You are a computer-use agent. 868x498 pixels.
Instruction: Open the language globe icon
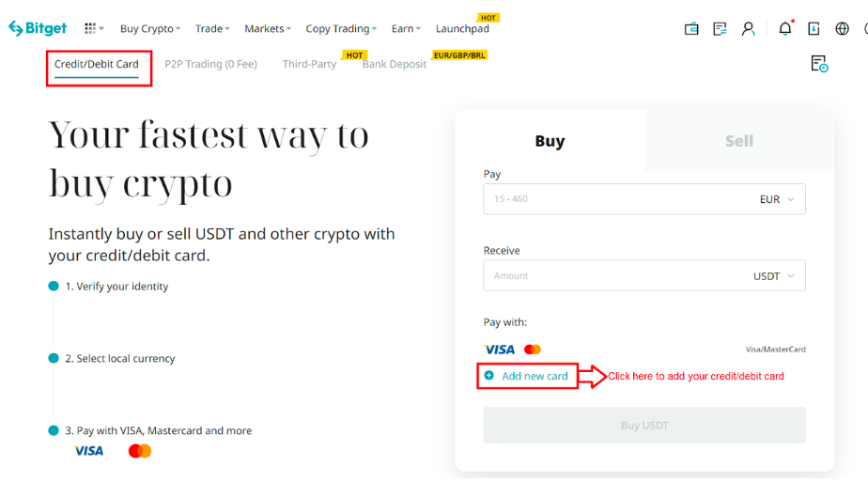(x=842, y=28)
